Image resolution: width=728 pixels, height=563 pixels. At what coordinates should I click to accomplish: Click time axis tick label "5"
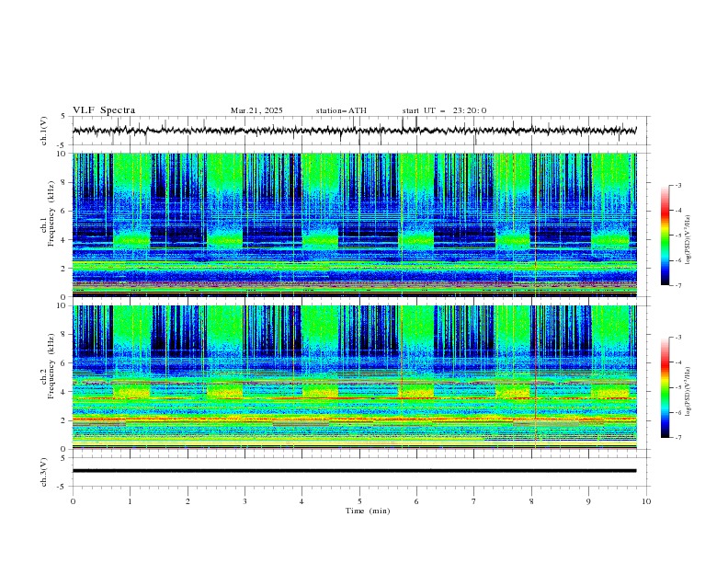(359, 501)
